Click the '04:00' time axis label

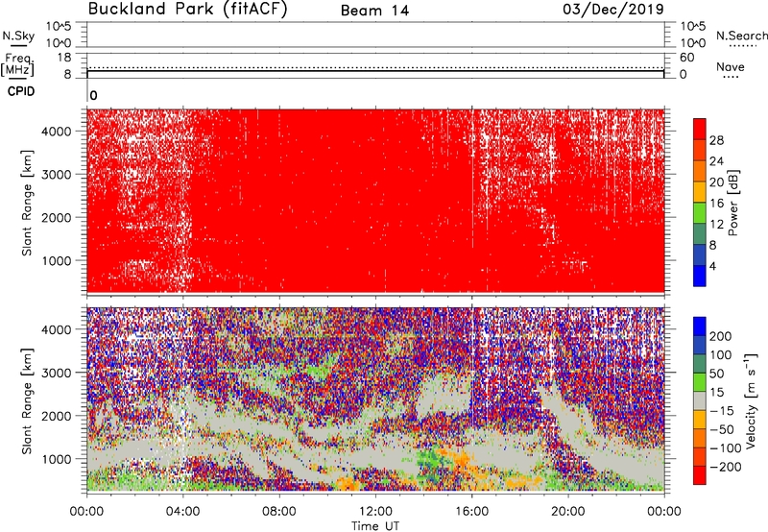pyautogui.click(x=182, y=512)
